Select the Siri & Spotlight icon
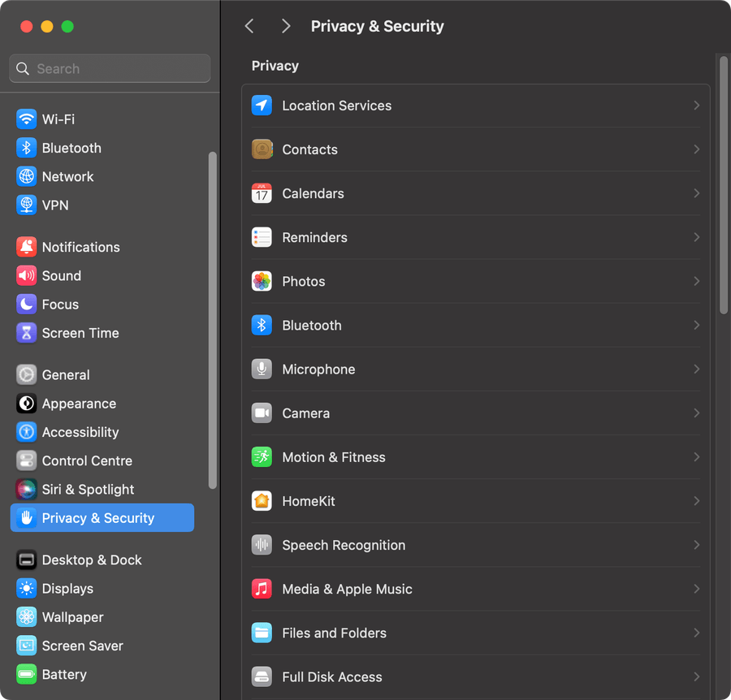Screen dimensions: 731x700 tap(25, 490)
